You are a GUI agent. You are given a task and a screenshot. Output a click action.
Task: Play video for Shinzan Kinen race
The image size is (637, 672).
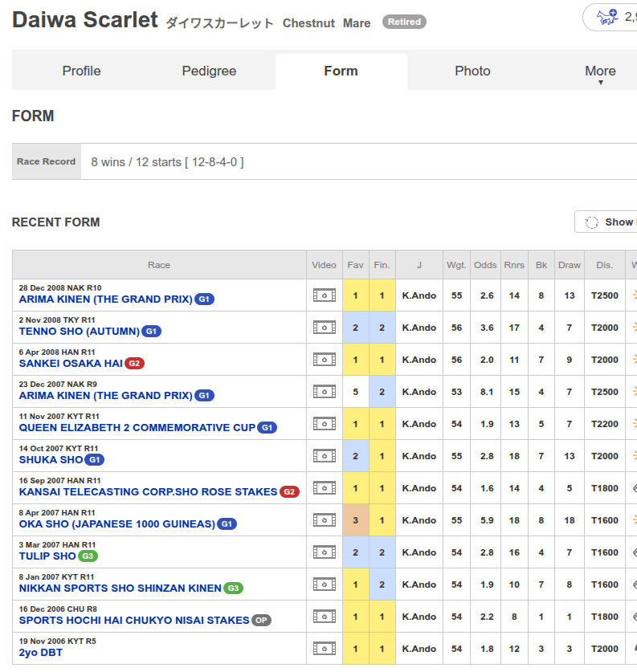324,584
